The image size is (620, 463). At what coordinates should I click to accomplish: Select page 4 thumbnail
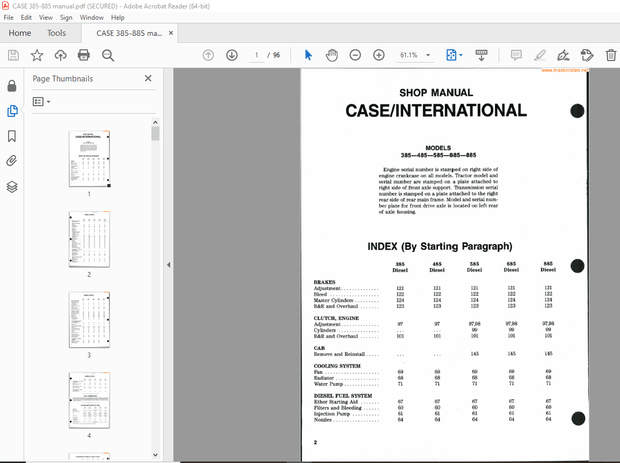coord(89,400)
